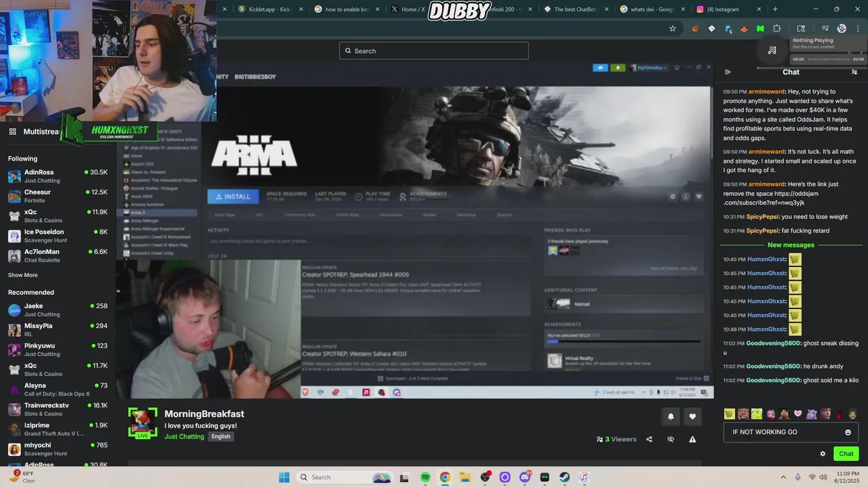Open MissyPla recommended channel
The image size is (868, 488).
click(x=58, y=329)
